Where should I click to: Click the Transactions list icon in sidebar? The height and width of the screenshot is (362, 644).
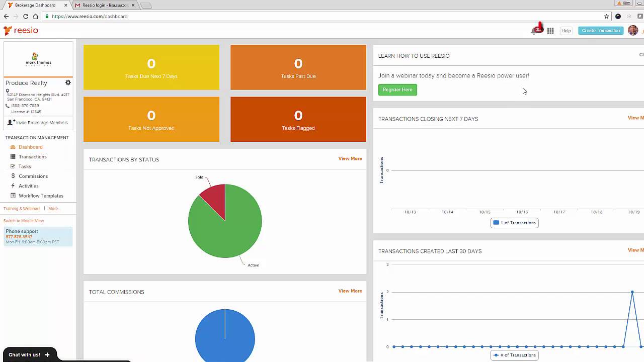[13, 157]
